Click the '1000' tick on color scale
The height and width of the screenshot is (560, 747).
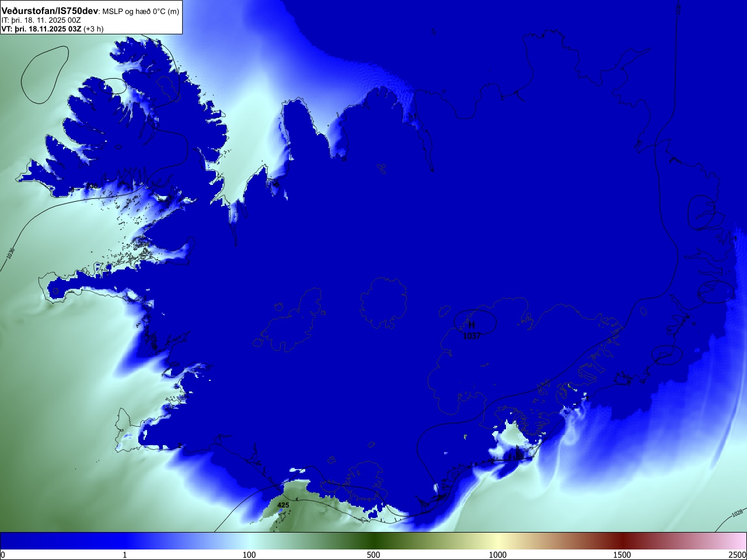pyautogui.click(x=498, y=555)
